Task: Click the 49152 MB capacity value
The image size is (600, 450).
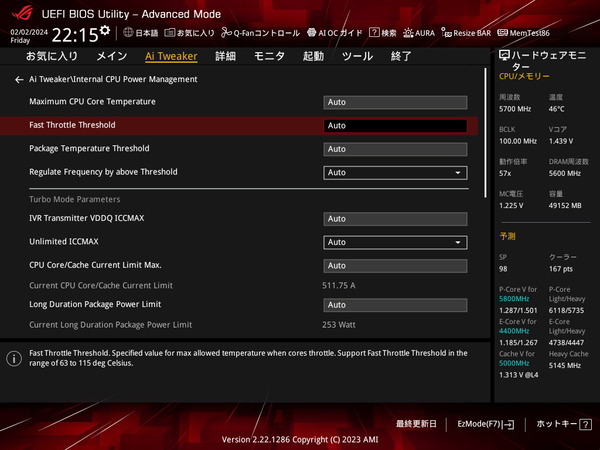Action: (565, 205)
